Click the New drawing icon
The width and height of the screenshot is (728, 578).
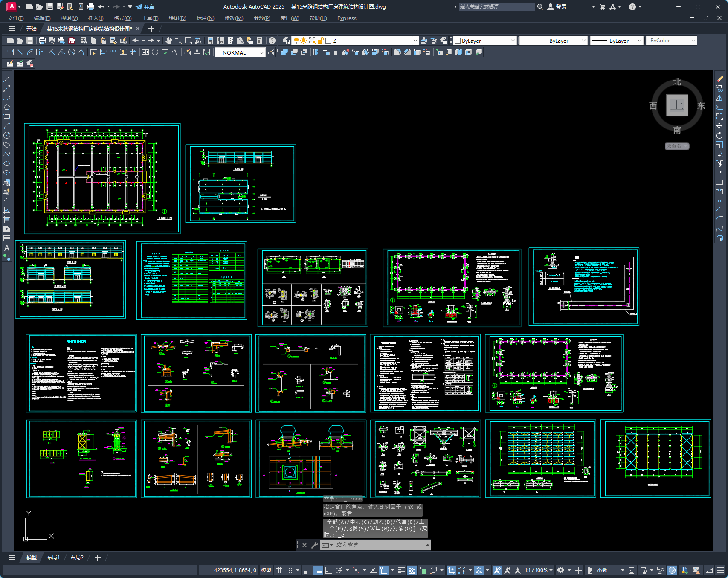[x=10, y=41]
